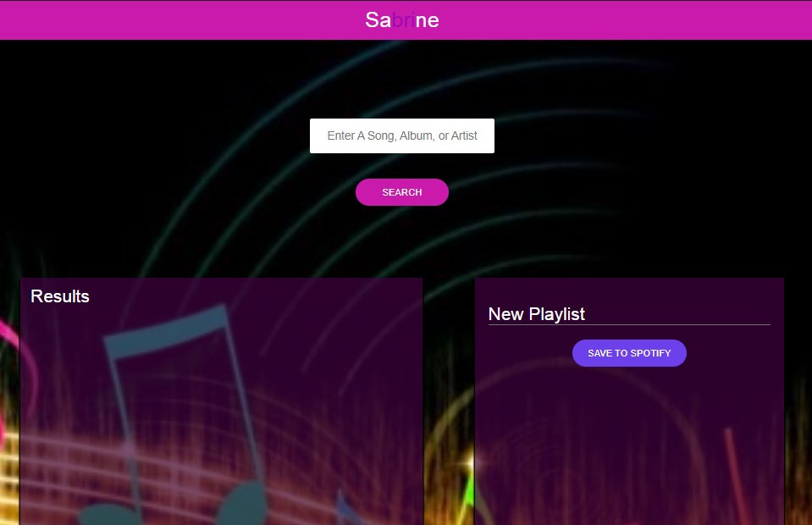The height and width of the screenshot is (525, 812).
Task: Click the black background above the search field
Action: tap(401, 80)
